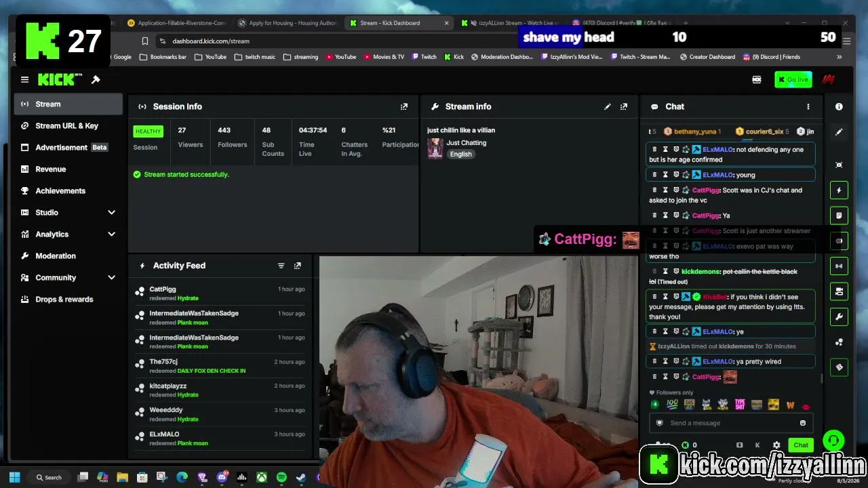
Task: Delete ELxMALO's 'young' message with trash icon
Action: pos(654,175)
